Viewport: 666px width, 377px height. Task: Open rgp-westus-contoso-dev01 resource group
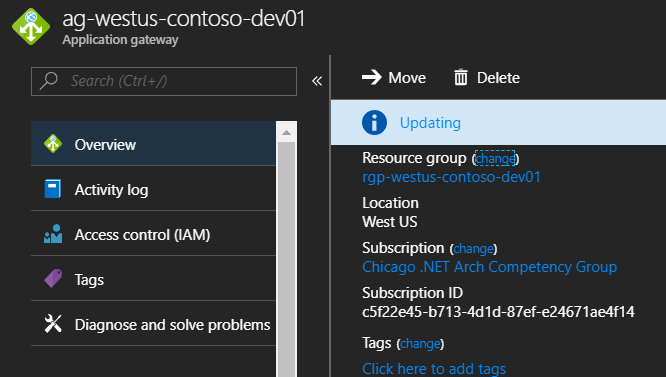click(x=451, y=177)
